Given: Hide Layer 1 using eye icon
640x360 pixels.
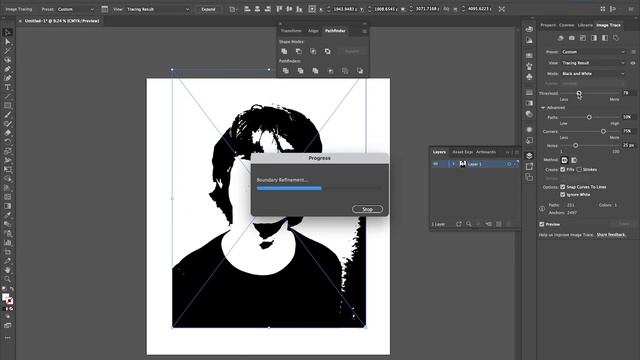Looking at the screenshot, I should [436, 164].
